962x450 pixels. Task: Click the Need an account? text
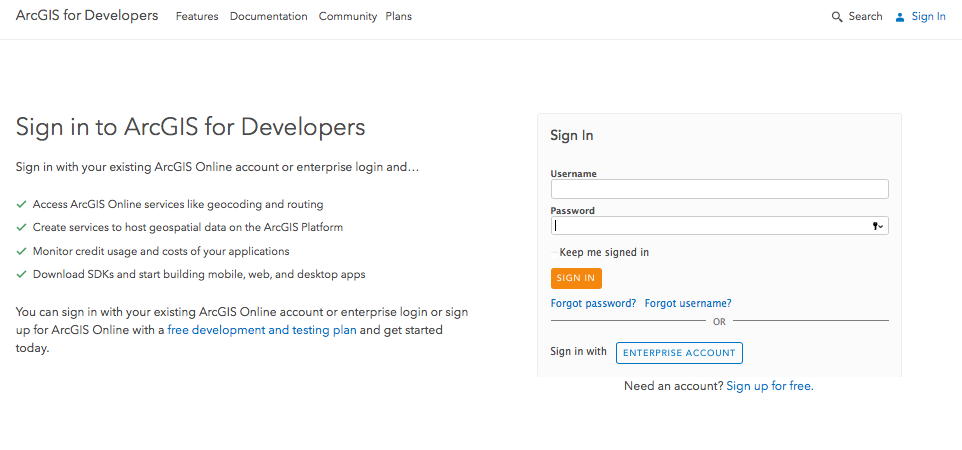tap(674, 386)
